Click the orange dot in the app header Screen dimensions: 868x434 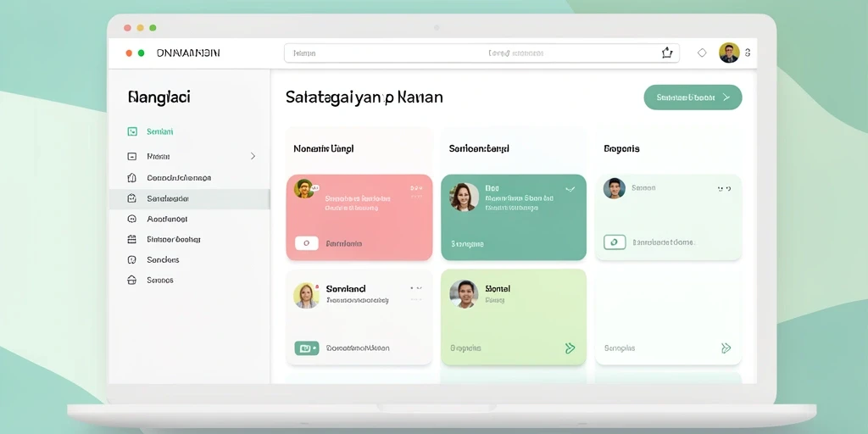(129, 53)
